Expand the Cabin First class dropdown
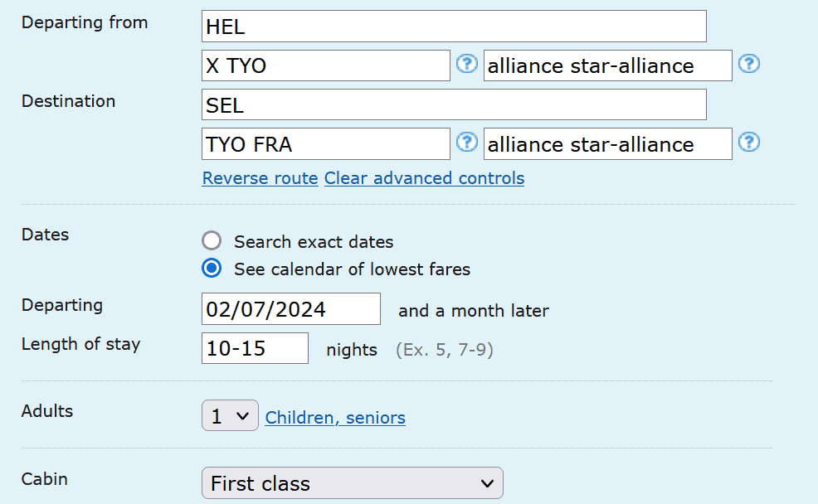Screen dimensions: 818x504 click(x=352, y=483)
